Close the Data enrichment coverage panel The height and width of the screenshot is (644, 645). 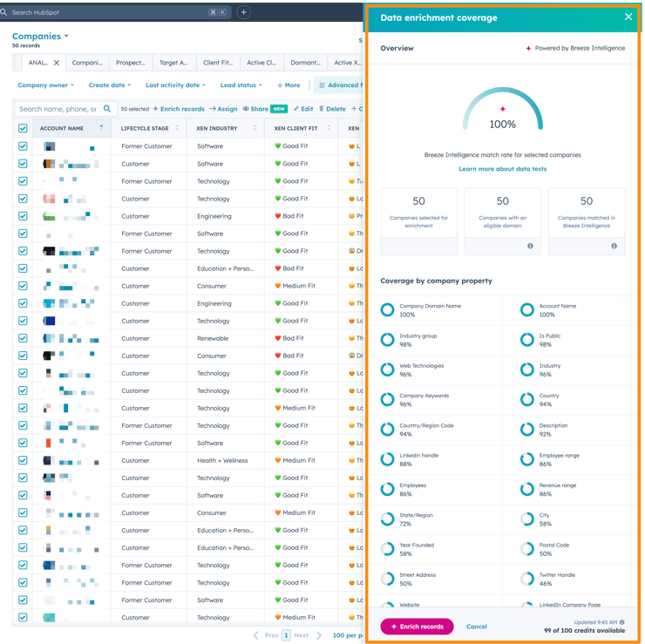628,17
